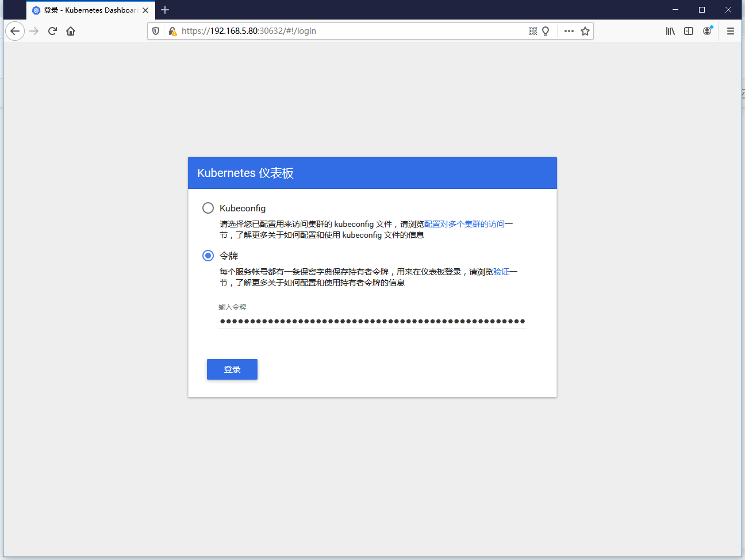
Task: Click the Kubeconfig label text
Action: coord(243,208)
